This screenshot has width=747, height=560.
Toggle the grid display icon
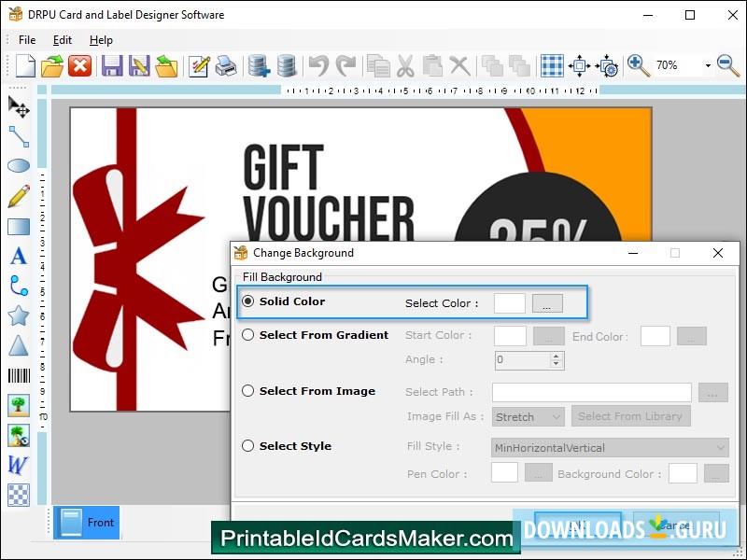[552, 65]
